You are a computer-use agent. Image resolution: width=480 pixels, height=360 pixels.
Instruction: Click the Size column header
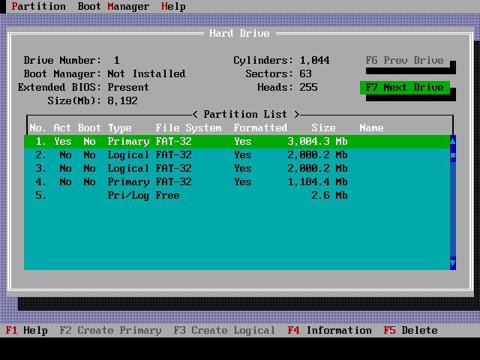click(324, 128)
